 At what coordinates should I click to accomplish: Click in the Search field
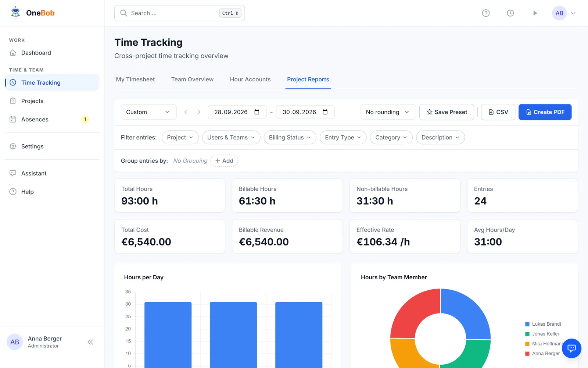pos(180,13)
